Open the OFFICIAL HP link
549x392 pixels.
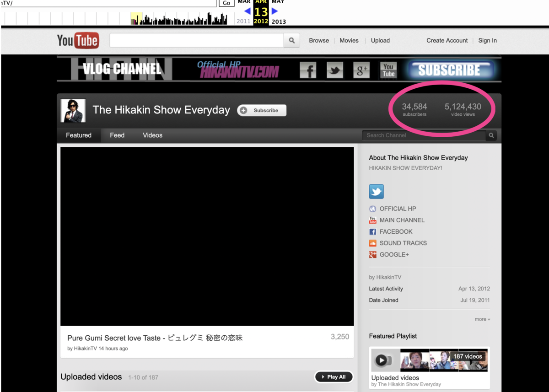398,209
